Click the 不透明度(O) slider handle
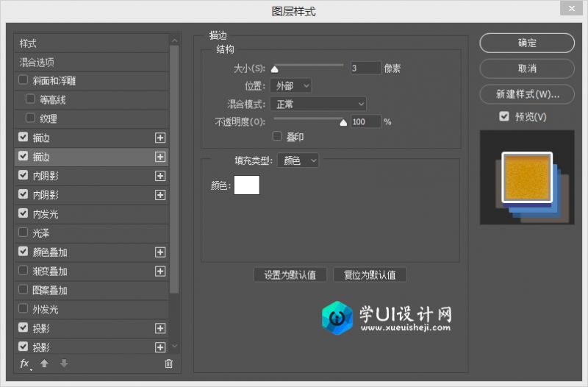 pos(343,123)
